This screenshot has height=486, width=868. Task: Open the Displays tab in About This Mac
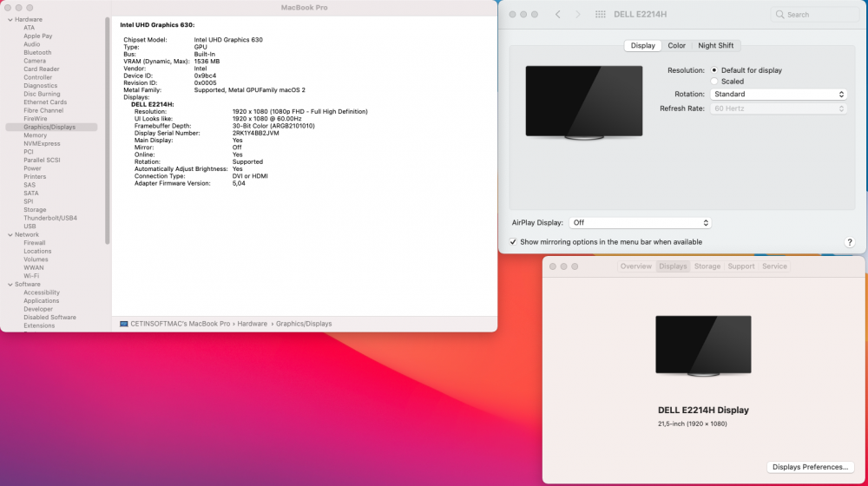[673, 266]
